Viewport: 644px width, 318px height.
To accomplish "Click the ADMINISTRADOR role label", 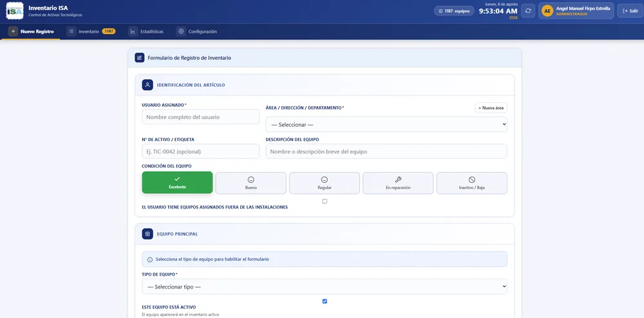I will point(572,14).
